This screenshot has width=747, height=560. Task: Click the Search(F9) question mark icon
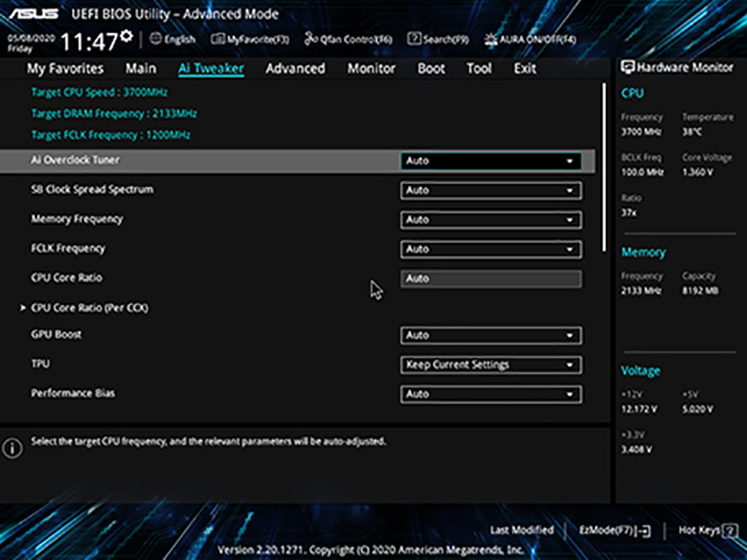tap(414, 38)
